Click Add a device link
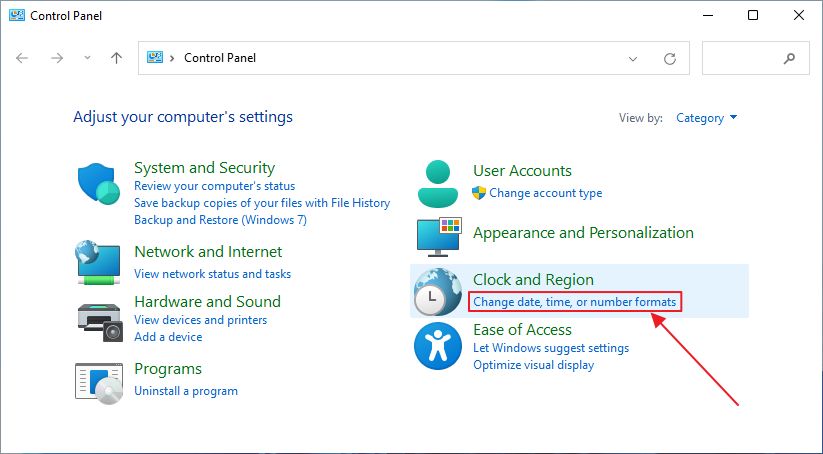Image resolution: width=823 pixels, height=454 pixels. [x=168, y=336]
